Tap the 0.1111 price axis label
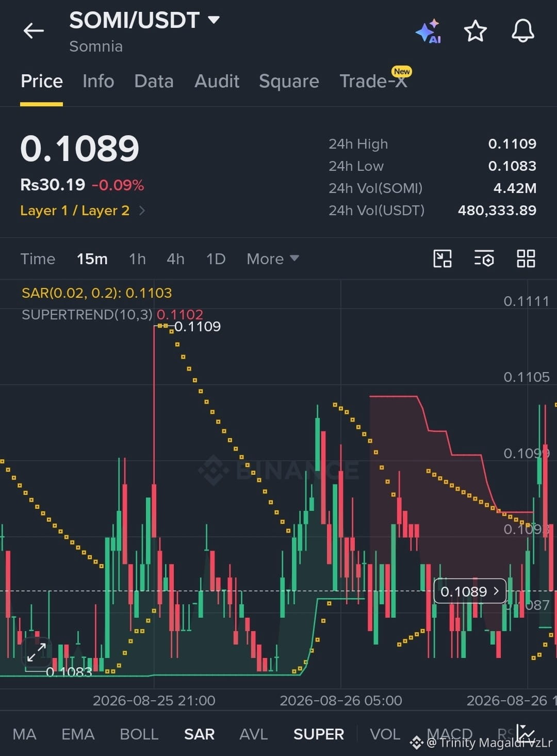557x756 pixels. point(527,301)
